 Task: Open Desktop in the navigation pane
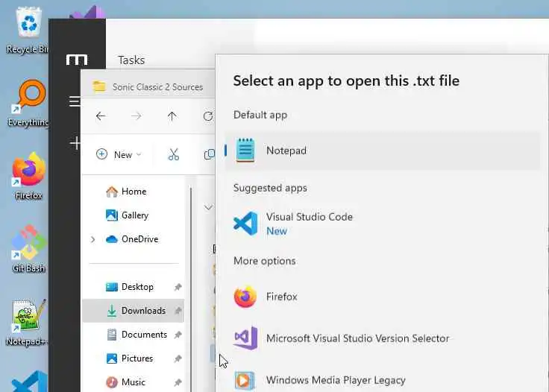point(133,287)
